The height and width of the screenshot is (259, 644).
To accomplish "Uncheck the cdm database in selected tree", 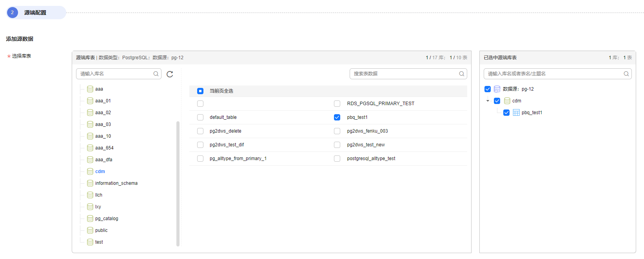I will pyautogui.click(x=497, y=101).
